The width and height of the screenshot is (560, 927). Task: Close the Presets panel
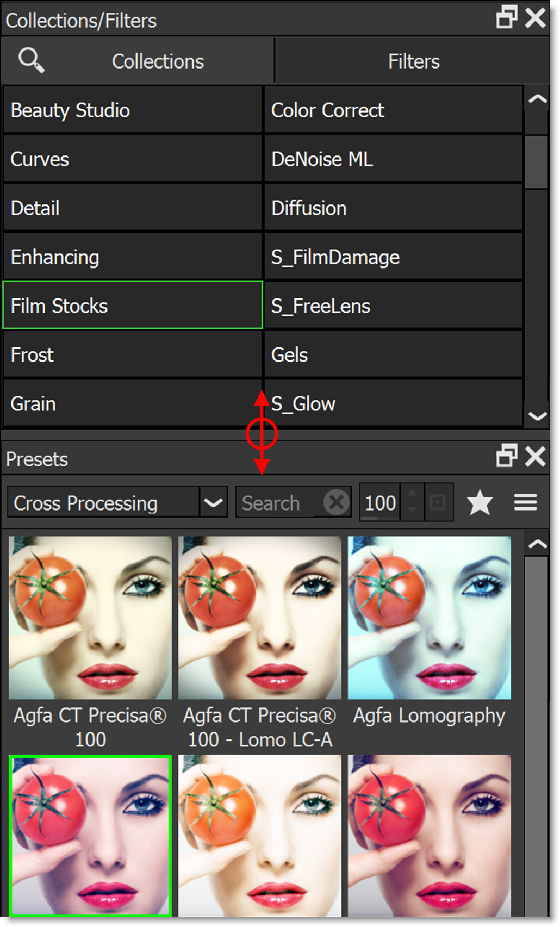536,456
